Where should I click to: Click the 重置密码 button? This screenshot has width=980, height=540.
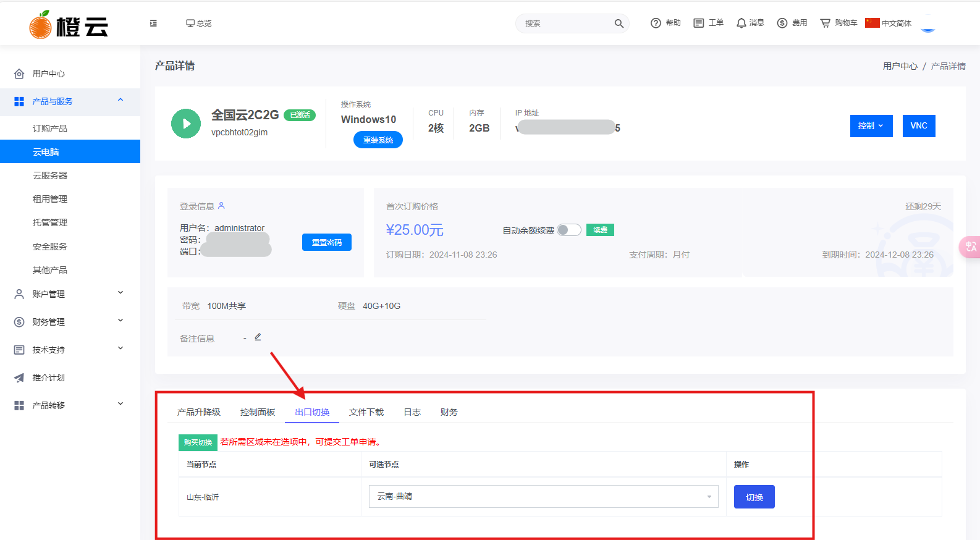click(x=326, y=243)
